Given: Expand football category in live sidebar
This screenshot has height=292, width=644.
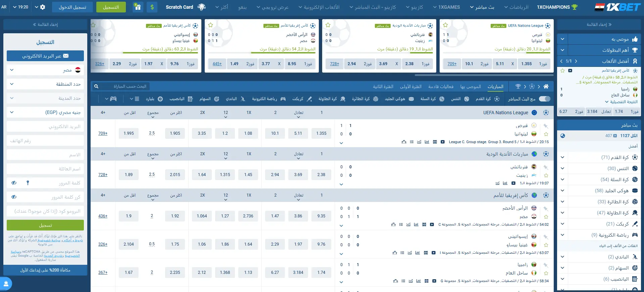Looking at the screenshot, I should point(562,157).
